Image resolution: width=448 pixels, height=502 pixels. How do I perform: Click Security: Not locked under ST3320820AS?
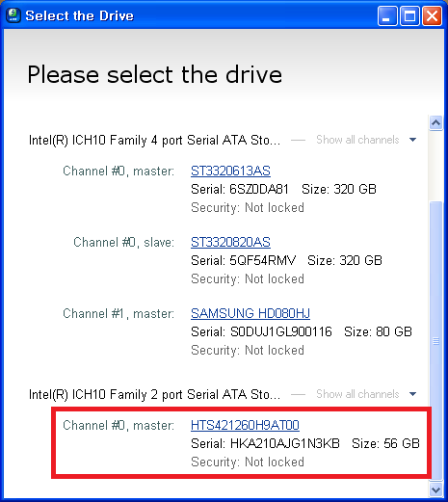[x=248, y=278]
